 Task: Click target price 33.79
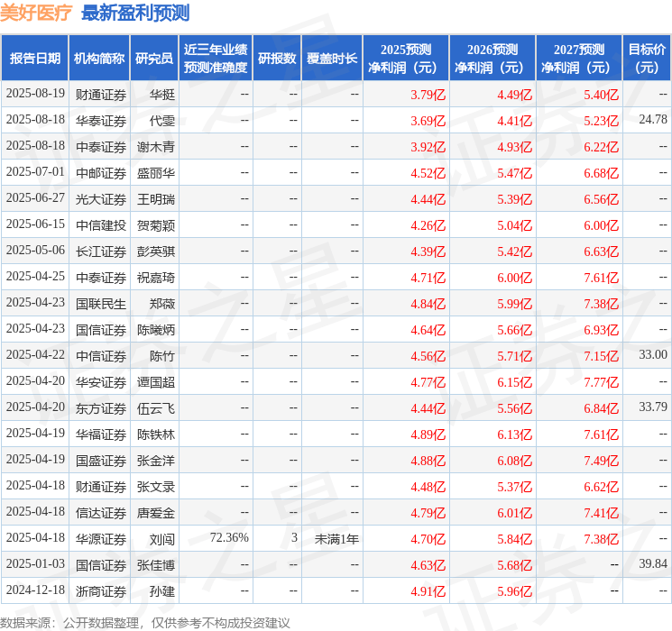pos(653,407)
